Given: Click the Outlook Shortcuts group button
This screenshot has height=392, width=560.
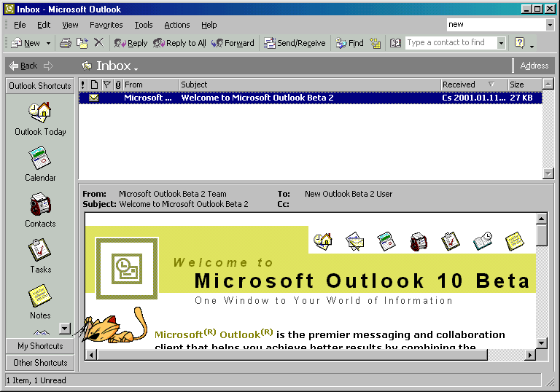Looking at the screenshot, I should (40, 86).
